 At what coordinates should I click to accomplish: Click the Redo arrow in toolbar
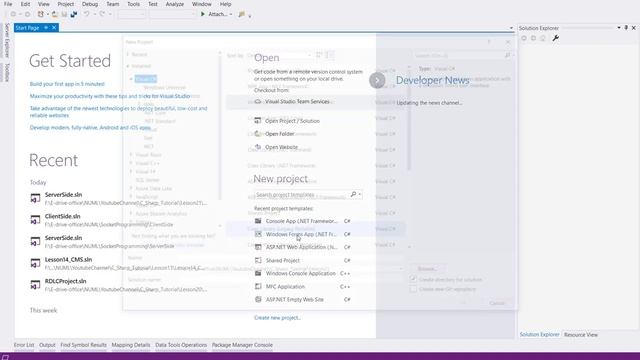[x=102, y=14]
